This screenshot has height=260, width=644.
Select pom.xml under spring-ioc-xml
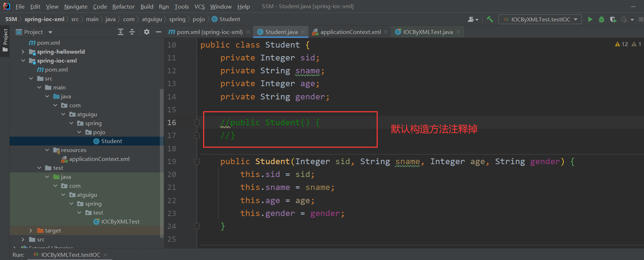pyautogui.click(x=52, y=70)
